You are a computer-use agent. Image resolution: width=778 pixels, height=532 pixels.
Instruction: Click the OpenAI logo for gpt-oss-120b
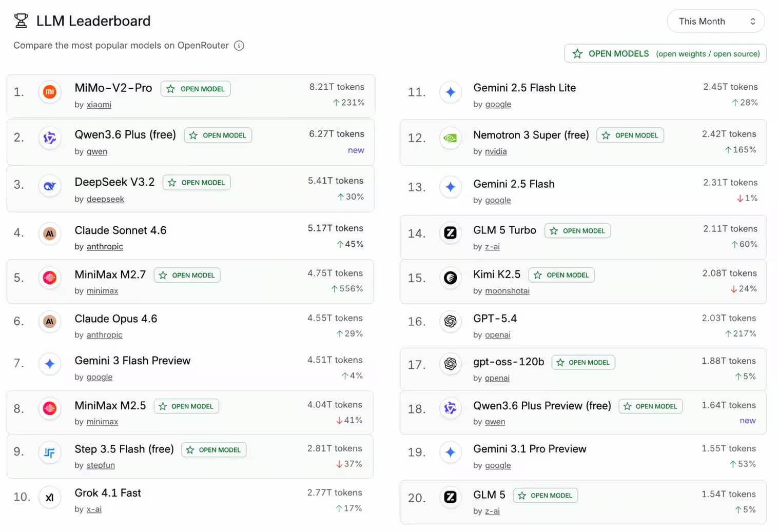(x=451, y=364)
